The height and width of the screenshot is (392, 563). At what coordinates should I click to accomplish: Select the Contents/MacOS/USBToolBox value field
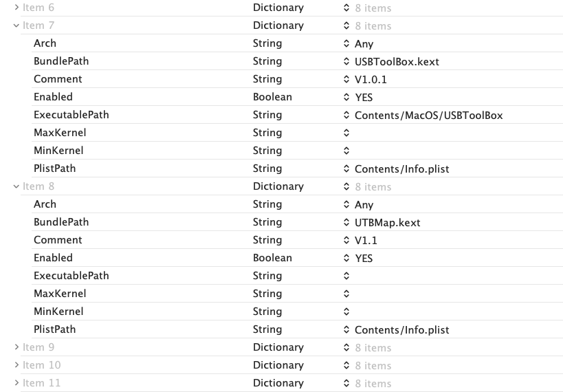pos(428,115)
